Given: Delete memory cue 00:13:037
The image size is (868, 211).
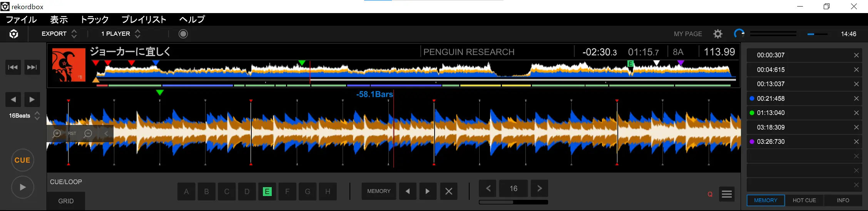Looking at the screenshot, I should coord(856,84).
